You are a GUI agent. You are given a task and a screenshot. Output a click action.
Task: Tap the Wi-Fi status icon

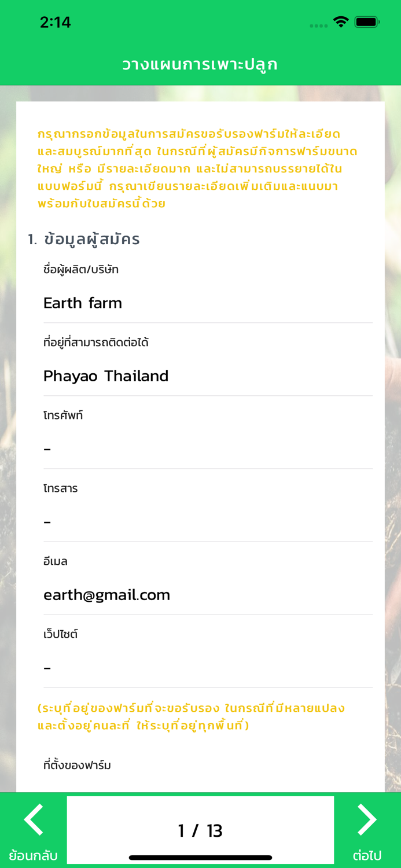point(340,21)
